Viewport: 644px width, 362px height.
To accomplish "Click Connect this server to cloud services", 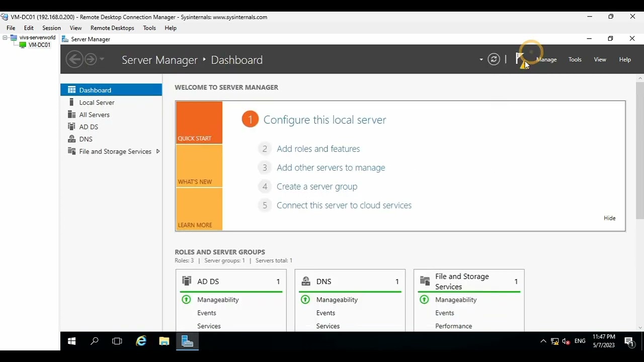I will tap(344, 205).
